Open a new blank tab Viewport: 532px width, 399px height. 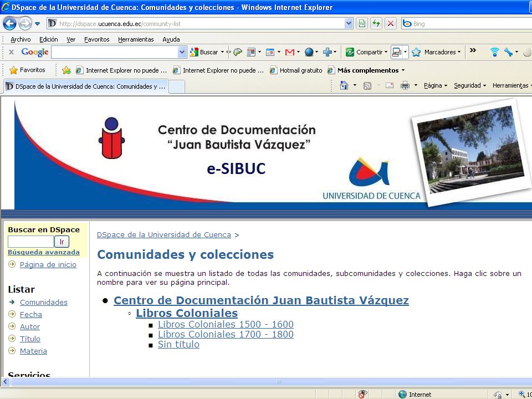coord(176,87)
